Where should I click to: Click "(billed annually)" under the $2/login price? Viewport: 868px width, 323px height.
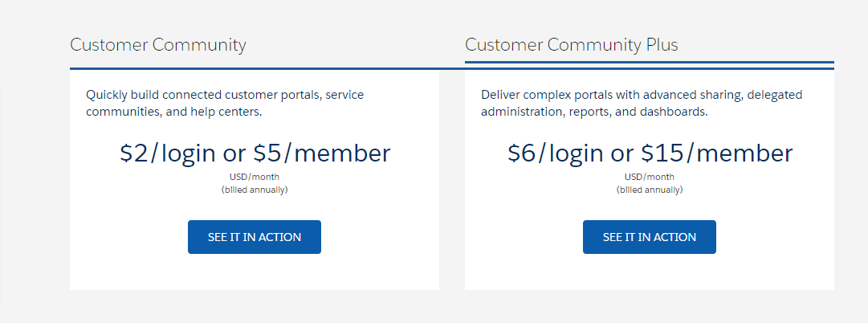255,190
